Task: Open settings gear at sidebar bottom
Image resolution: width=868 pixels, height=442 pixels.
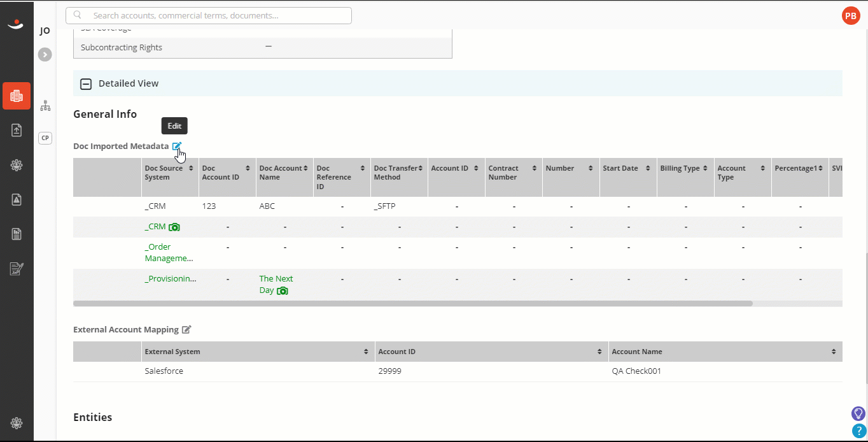Action: tap(17, 424)
